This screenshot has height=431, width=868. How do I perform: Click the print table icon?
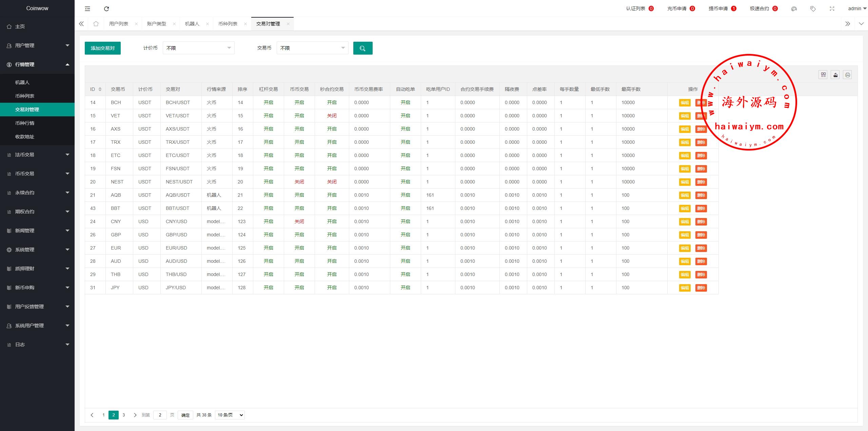(847, 75)
